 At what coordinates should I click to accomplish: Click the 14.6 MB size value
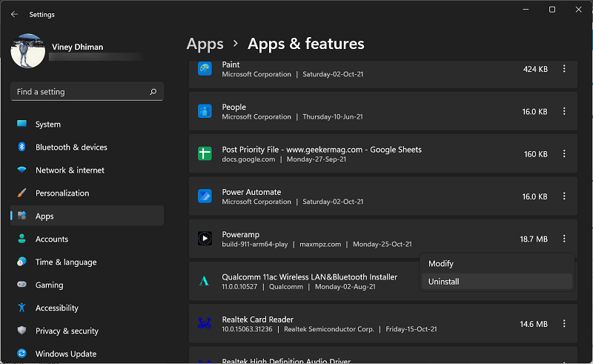[x=534, y=324]
